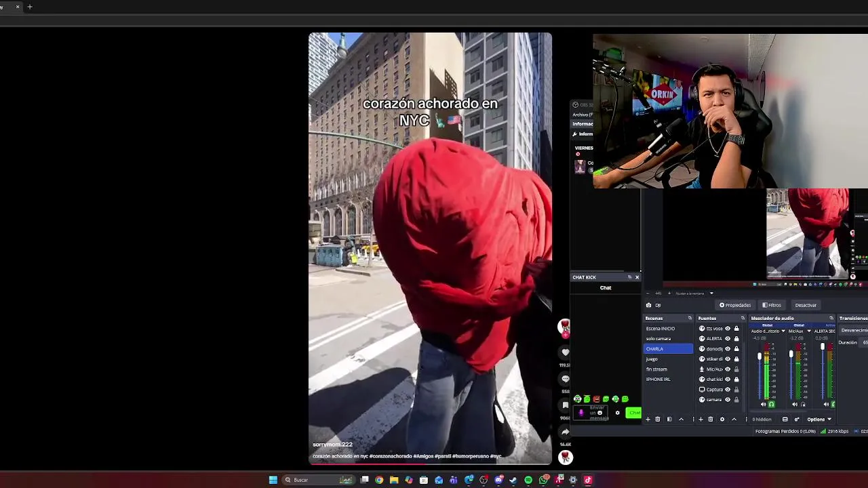Undock Escenas panel icon
Image resolution: width=868 pixels, height=488 pixels.
[x=690, y=318]
